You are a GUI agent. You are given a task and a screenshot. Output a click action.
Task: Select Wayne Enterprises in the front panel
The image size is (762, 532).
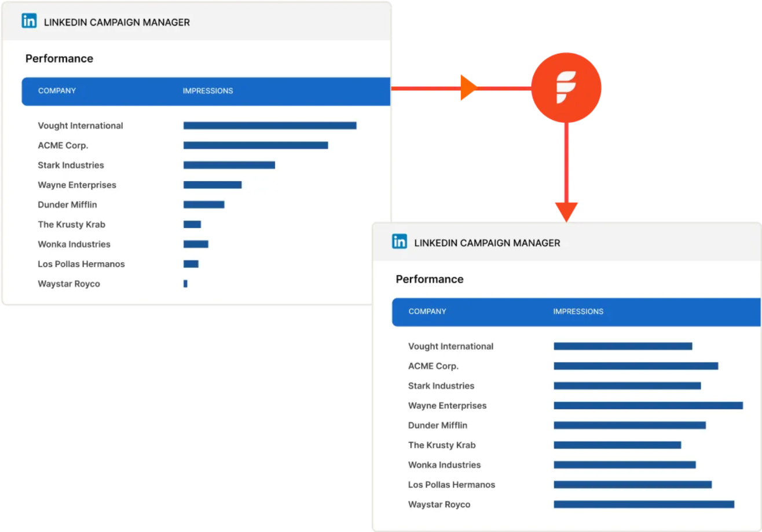pyautogui.click(x=448, y=405)
